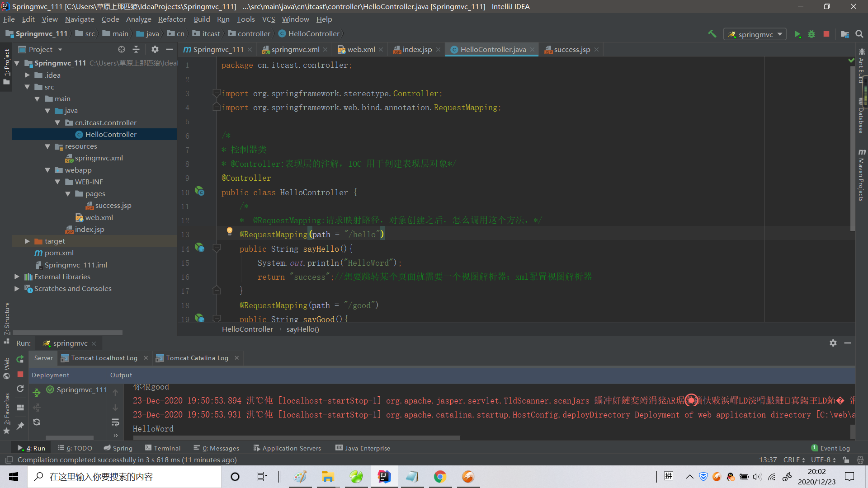Image resolution: width=868 pixels, height=488 pixels.
Task: Close the web.xml editor tab
Action: (x=381, y=50)
